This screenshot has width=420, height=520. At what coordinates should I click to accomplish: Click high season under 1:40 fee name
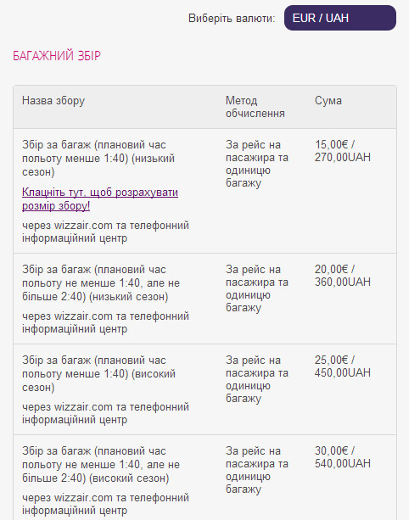pos(98,373)
